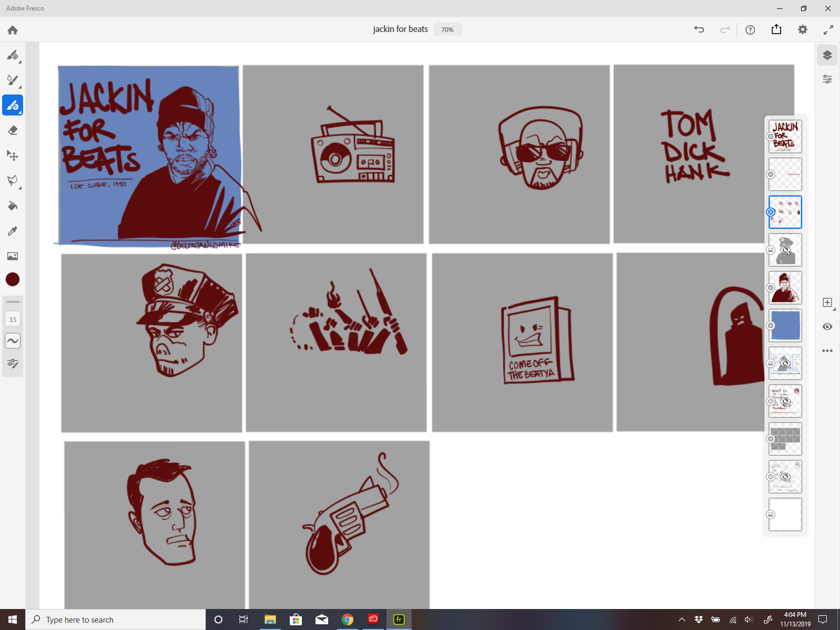Show hidden system tray icons
The width and height of the screenshot is (840, 630).
pyautogui.click(x=681, y=619)
